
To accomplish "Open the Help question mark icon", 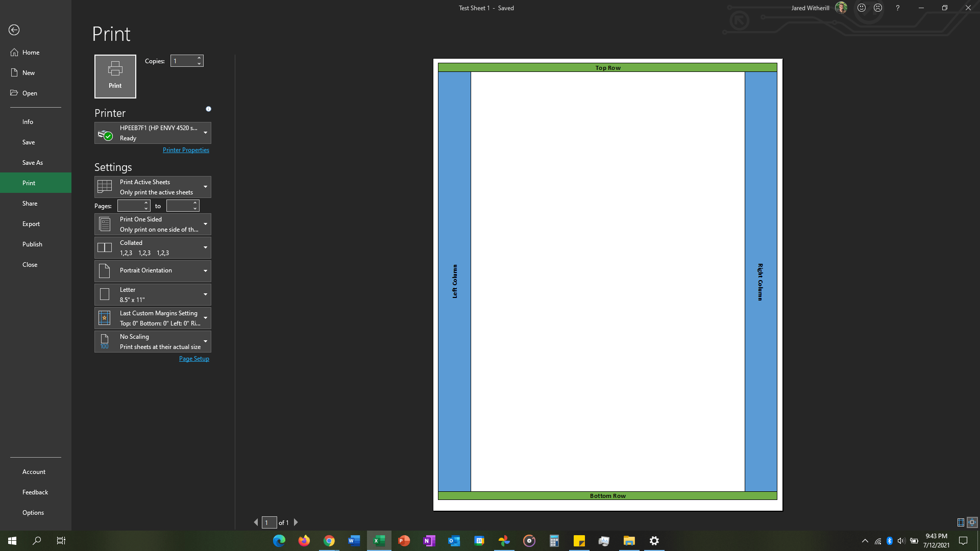I will coord(897,8).
